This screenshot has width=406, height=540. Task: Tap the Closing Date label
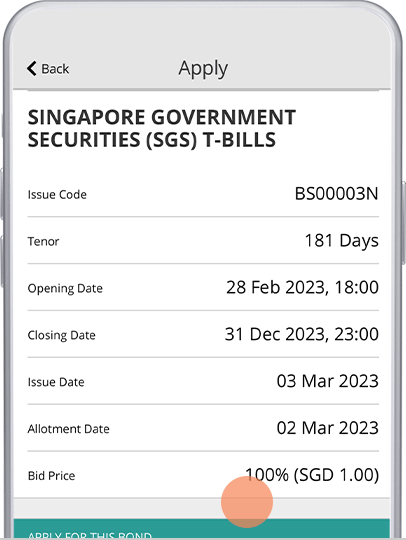62,335
